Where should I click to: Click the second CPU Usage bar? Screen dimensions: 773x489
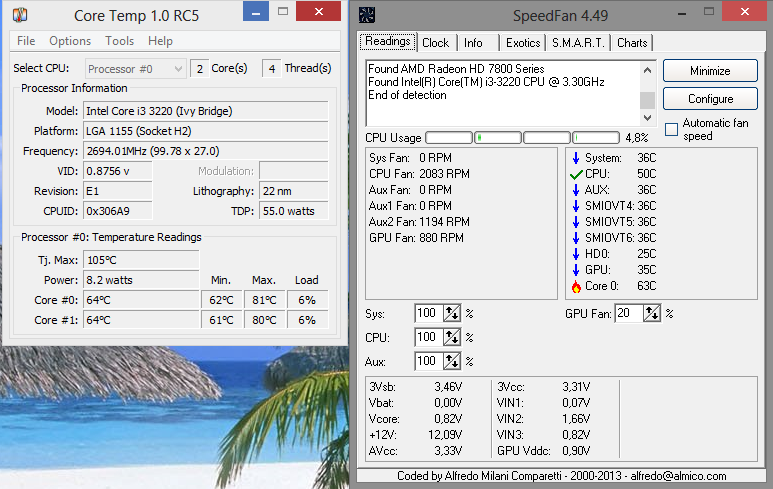click(x=498, y=138)
